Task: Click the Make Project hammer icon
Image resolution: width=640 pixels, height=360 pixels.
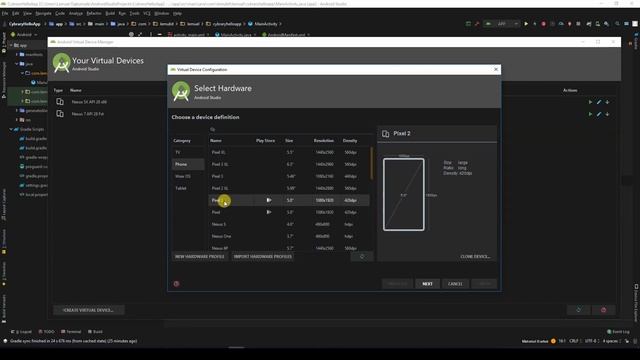Action: click(477, 24)
